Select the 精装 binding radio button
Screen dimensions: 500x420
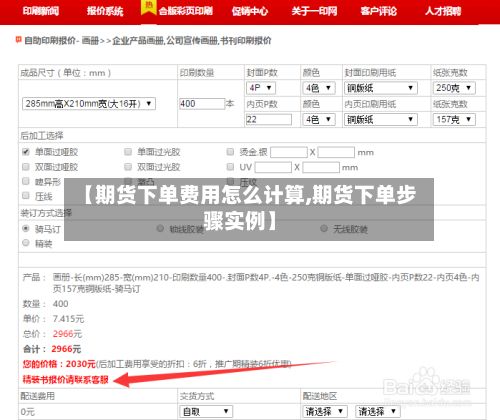[26, 243]
